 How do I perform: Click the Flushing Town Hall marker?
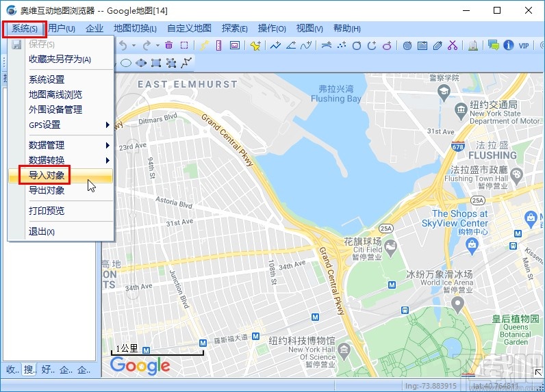517,176
